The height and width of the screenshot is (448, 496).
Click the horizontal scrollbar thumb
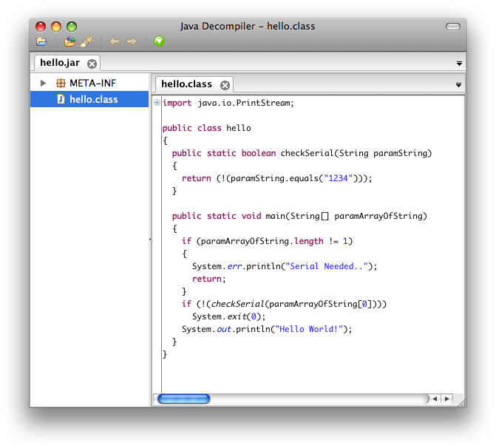pos(184,398)
